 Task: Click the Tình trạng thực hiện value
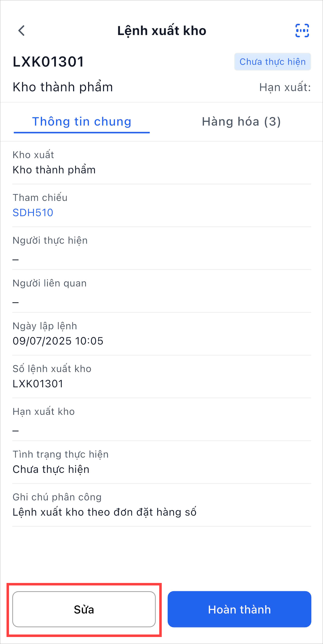click(x=51, y=469)
